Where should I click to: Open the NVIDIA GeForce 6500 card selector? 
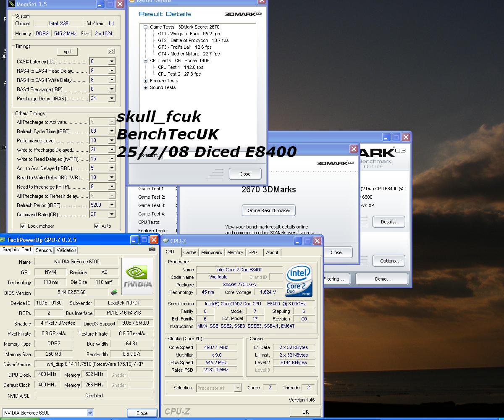pyautogui.click(x=48, y=413)
